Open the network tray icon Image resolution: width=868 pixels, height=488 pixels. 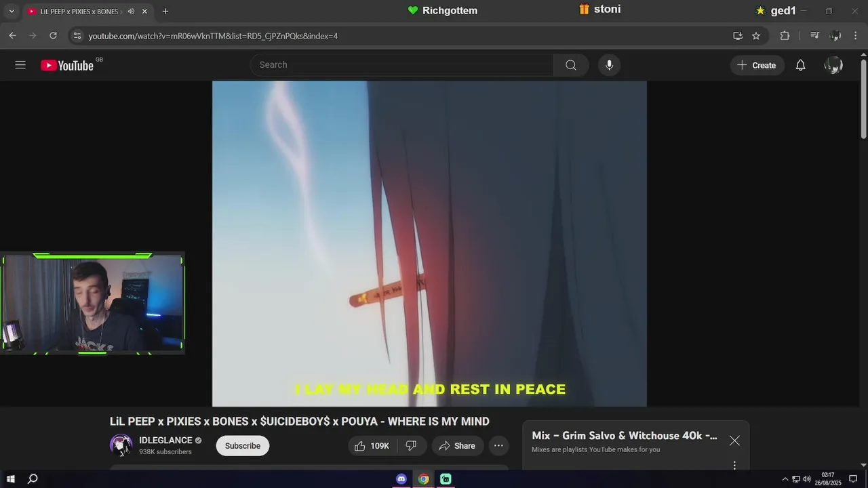[x=796, y=479]
